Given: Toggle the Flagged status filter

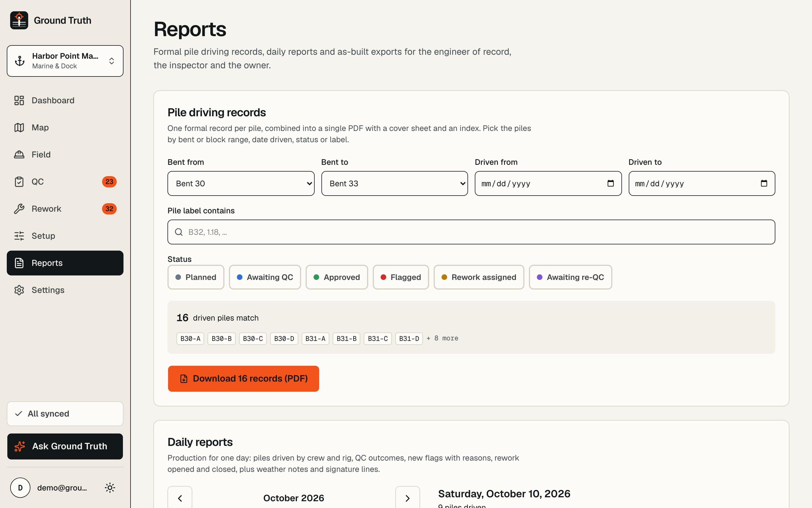Looking at the screenshot, I should (x=401, y=277).
